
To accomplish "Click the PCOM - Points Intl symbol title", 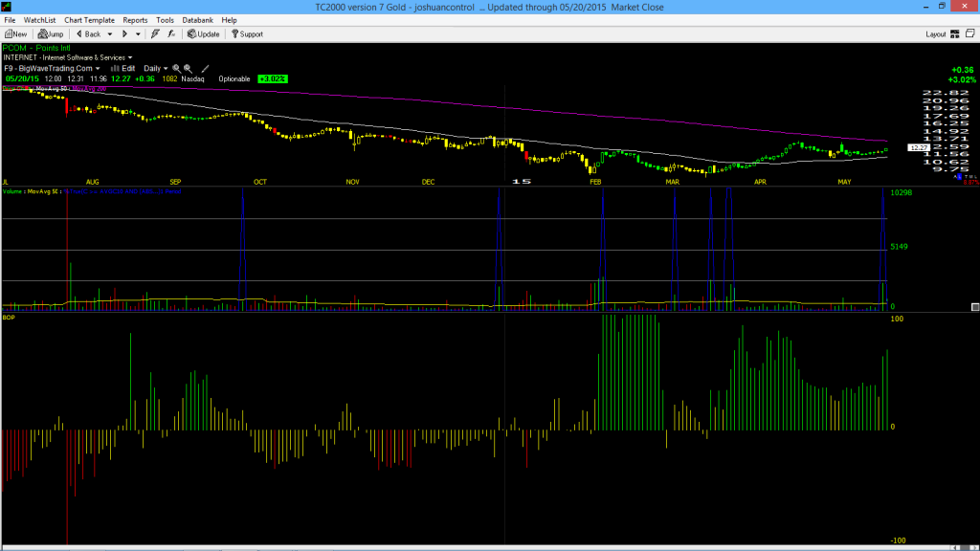I will coord(36,48).
